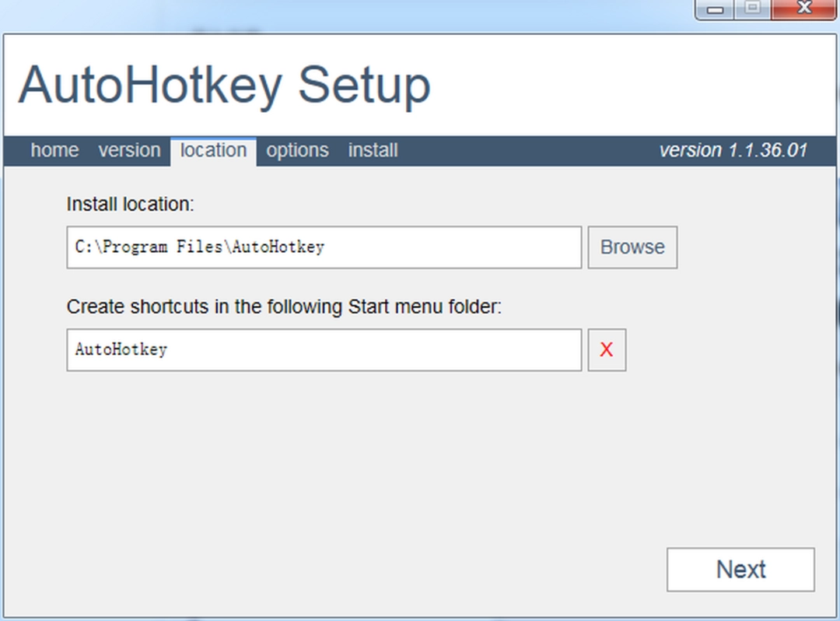This screenshot has height=621, width=840.
Task: Maximize the setup window
Action: click(x=751, y=10)
